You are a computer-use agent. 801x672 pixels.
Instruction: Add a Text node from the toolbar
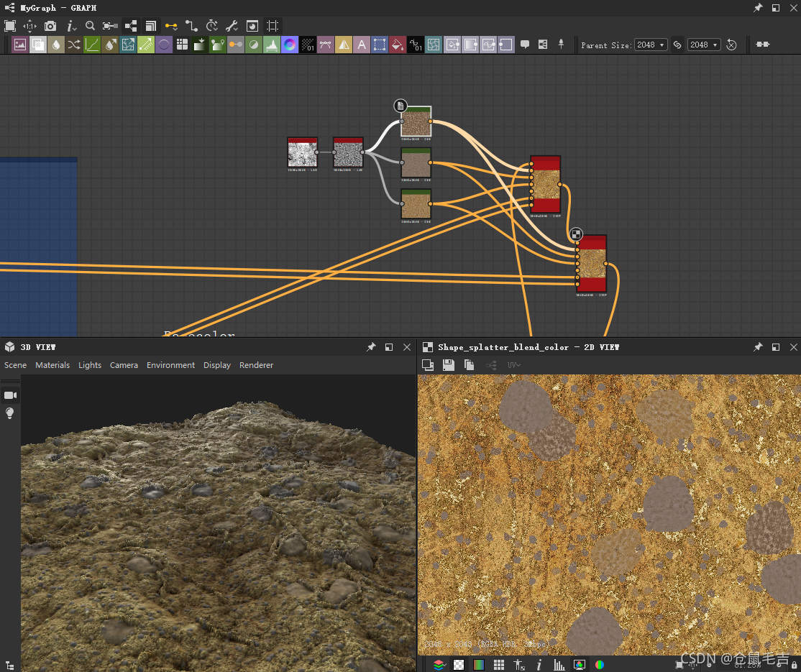[x=362, y=45]
